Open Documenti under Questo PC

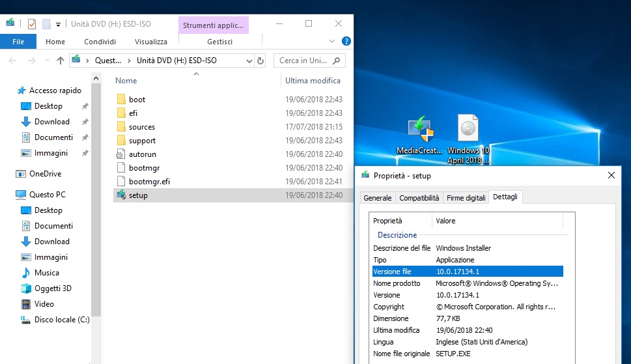click(53, 226)
